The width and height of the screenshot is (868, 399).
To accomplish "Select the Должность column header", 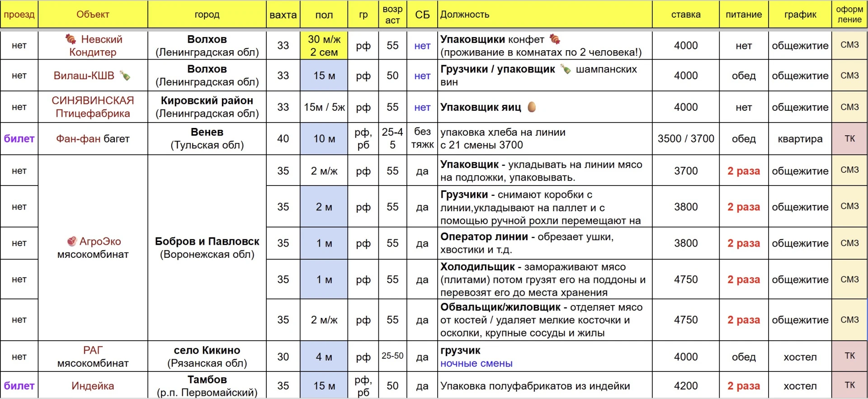I will click(545, 14).
